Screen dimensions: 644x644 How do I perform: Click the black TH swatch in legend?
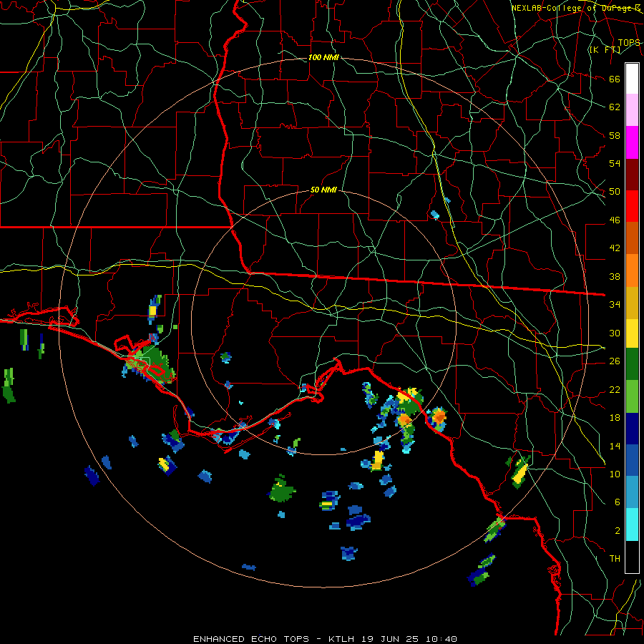tap(632, 557)
